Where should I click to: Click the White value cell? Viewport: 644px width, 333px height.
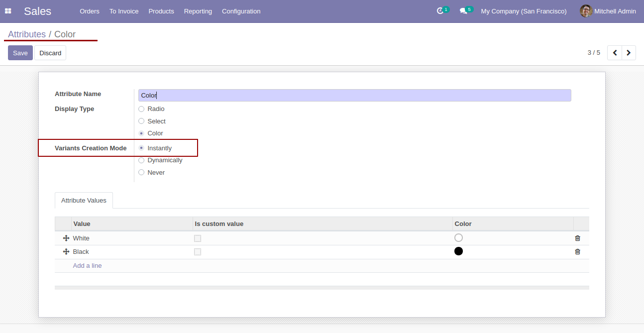click(132, 238)
